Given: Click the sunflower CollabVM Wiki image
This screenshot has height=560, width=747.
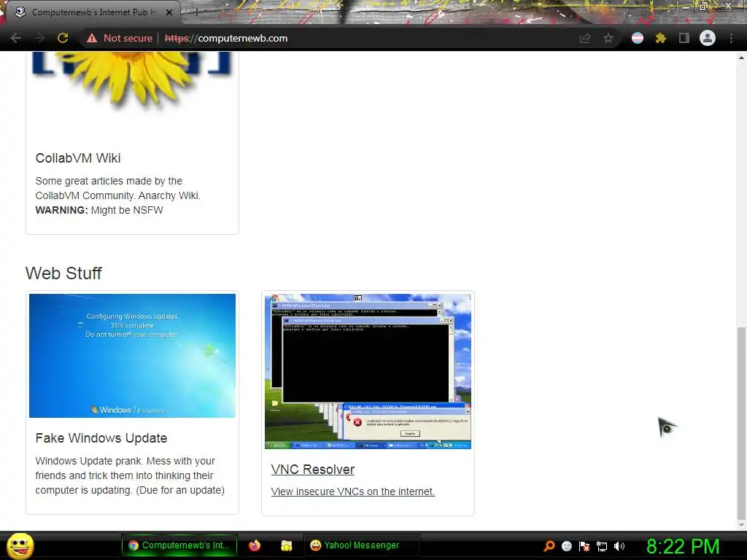Looking at the screenshot, I should (132, 81).
